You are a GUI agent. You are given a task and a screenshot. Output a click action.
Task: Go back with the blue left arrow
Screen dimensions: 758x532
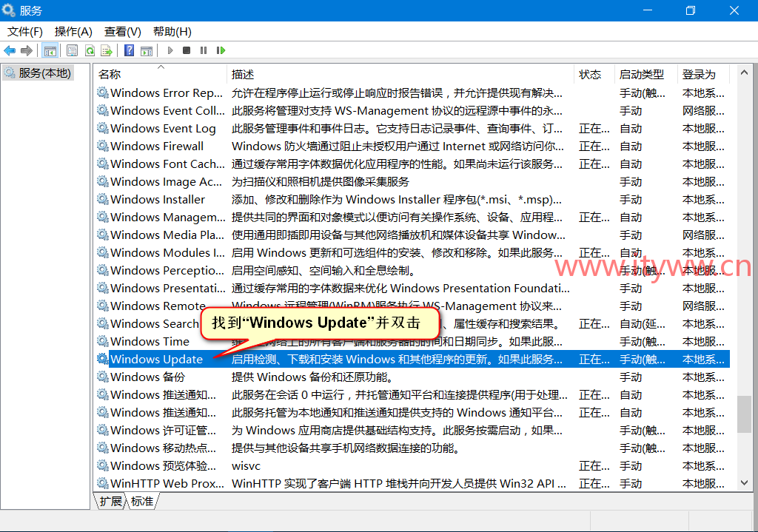coord(10,50)
